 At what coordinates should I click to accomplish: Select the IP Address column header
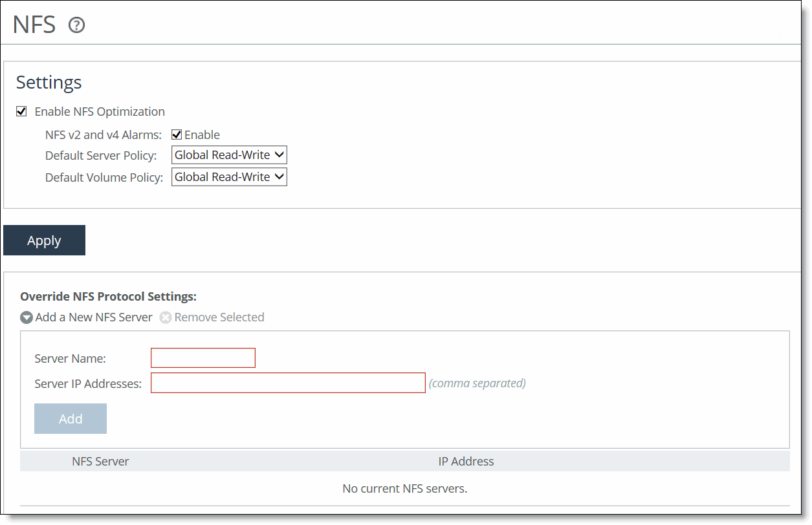click(466, 461)
